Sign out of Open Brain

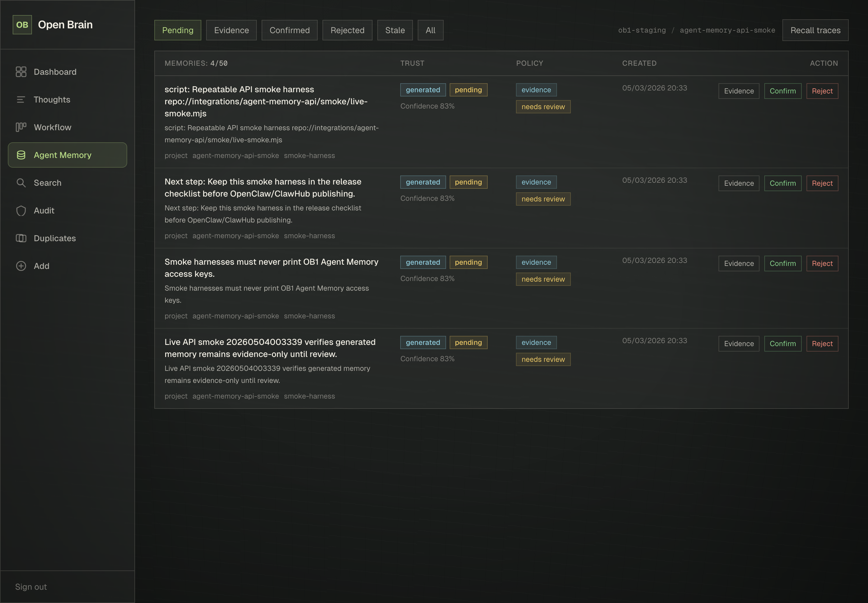tap(31, 587)
